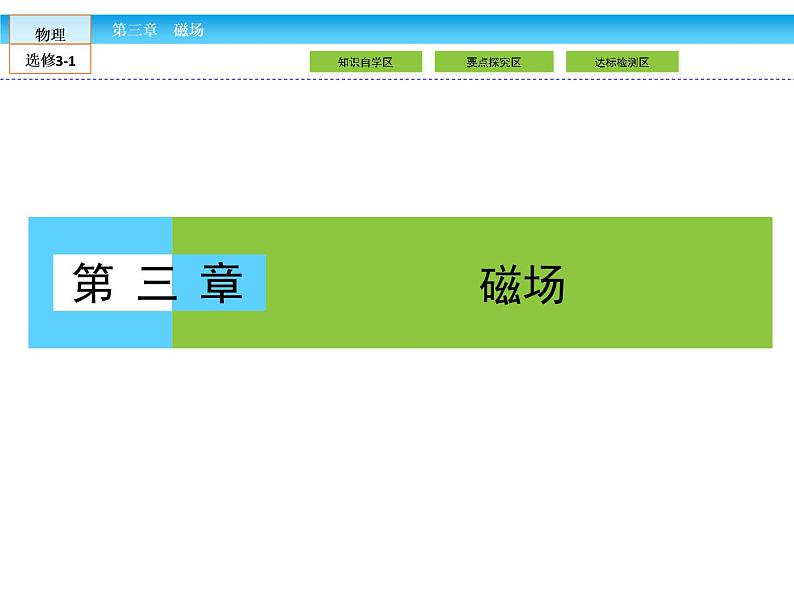The height and width of the screenshot is (596, 794).
Task: Click the 物理 subject label box
Action: [x=50, y=30]
